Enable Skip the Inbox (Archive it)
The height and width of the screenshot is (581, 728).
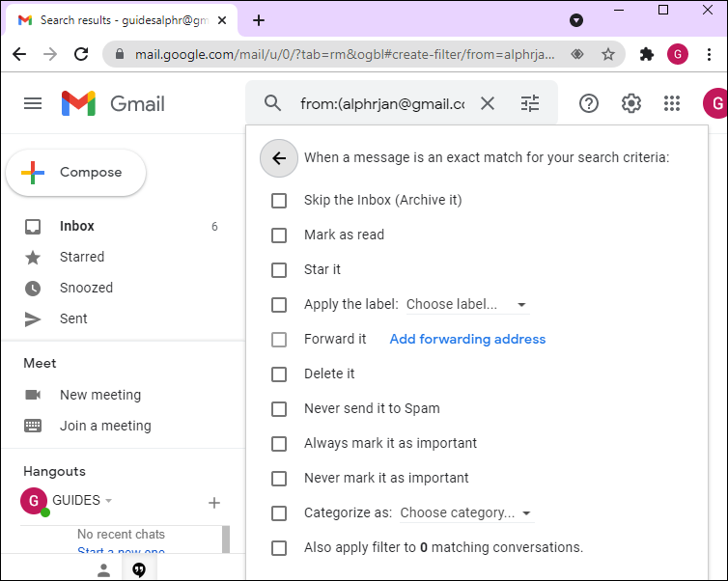pos(279,201)
